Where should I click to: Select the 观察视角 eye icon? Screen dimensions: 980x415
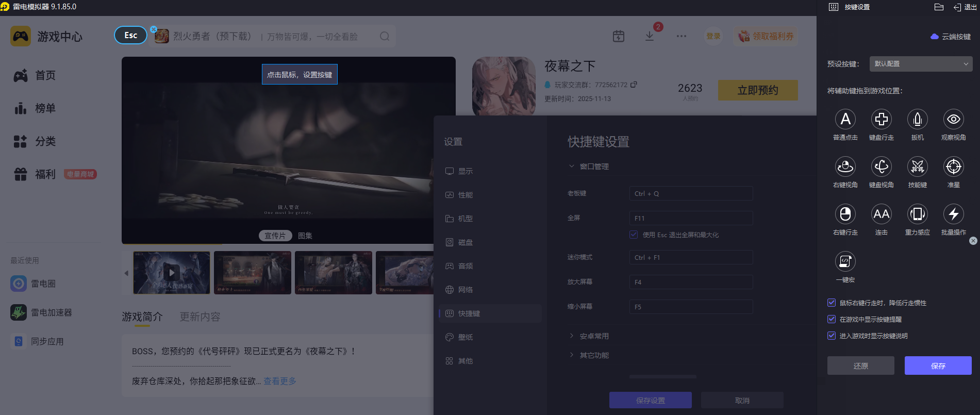point(953,120)
